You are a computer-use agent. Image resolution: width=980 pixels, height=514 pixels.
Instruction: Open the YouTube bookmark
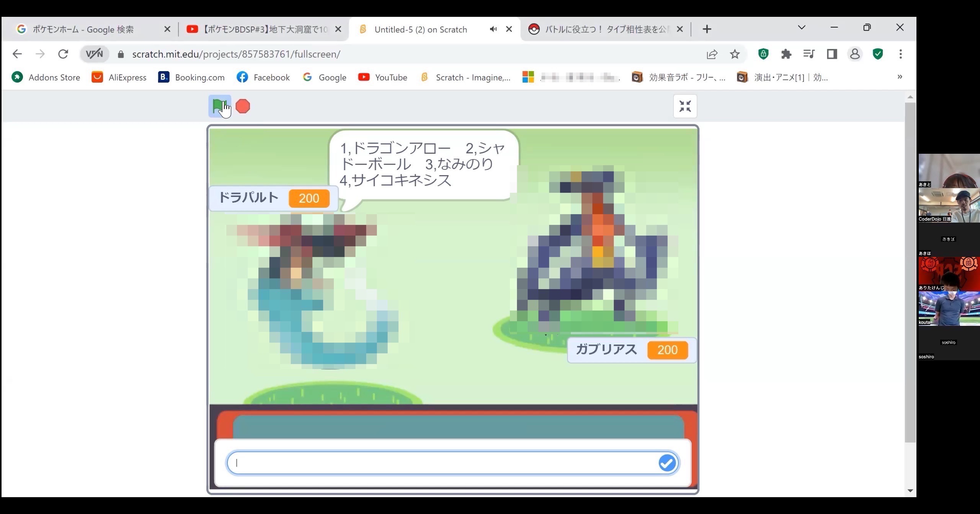click(x=383, y=77)
